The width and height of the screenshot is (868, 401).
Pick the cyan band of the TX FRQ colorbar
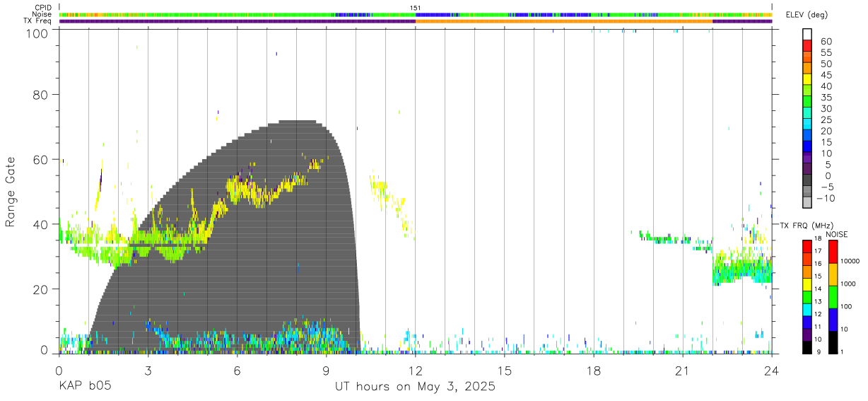(x=807, y=309)
